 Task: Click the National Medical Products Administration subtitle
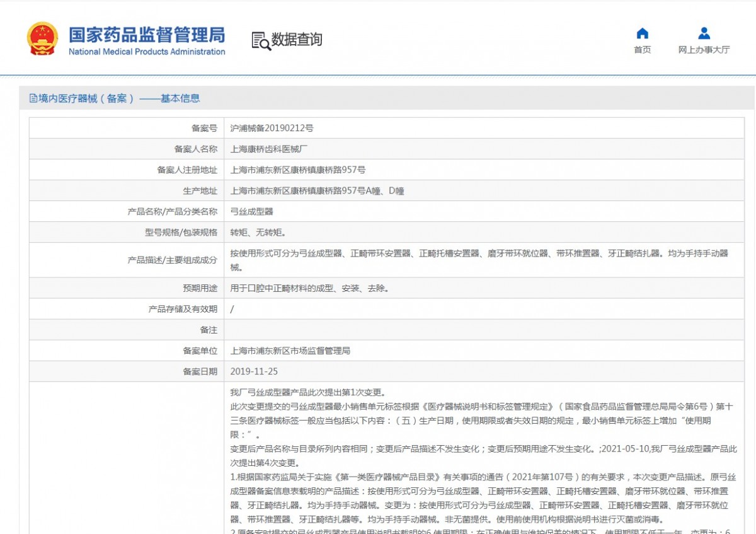coord(146,52)
